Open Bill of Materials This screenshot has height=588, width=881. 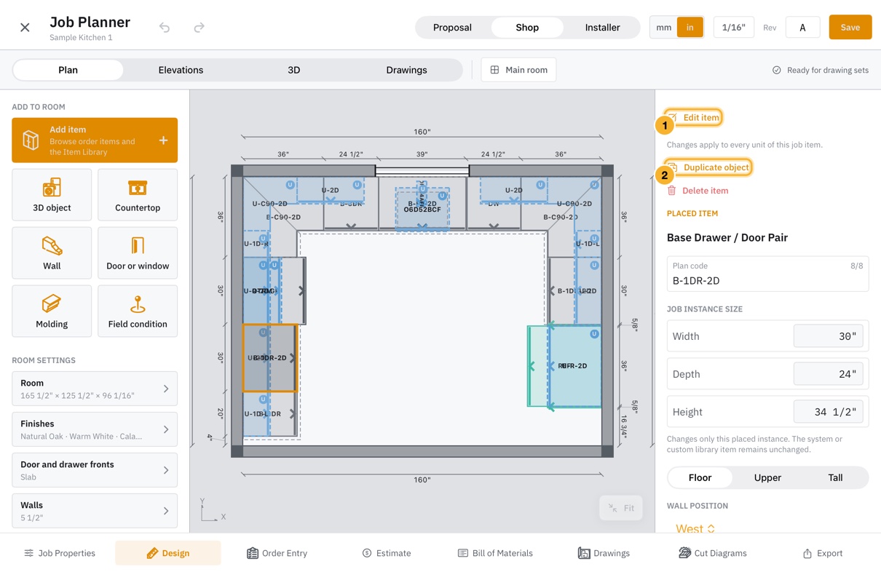pyautogui.click(x=495, y=553)
